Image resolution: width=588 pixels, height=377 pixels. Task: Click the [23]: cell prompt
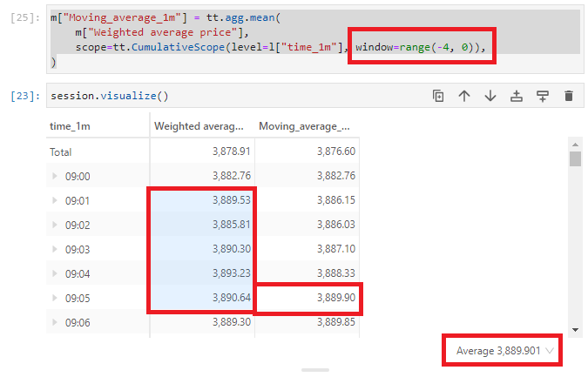pos(25,96)
